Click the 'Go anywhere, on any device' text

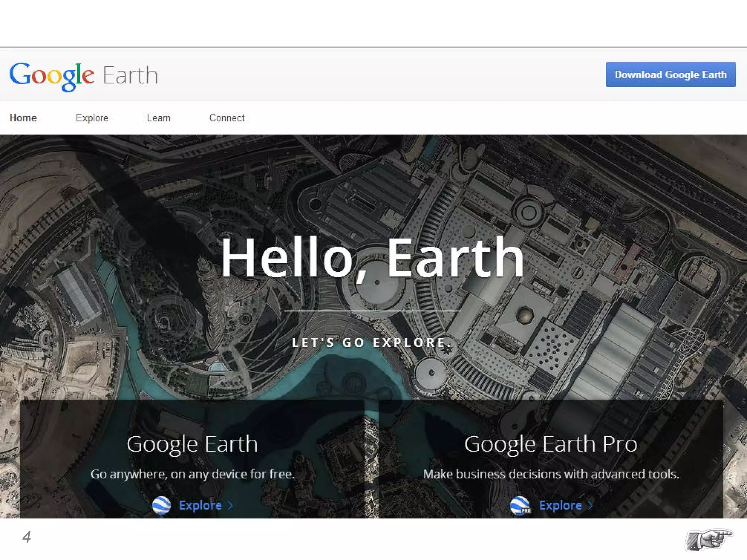click(x=192, y=474)
